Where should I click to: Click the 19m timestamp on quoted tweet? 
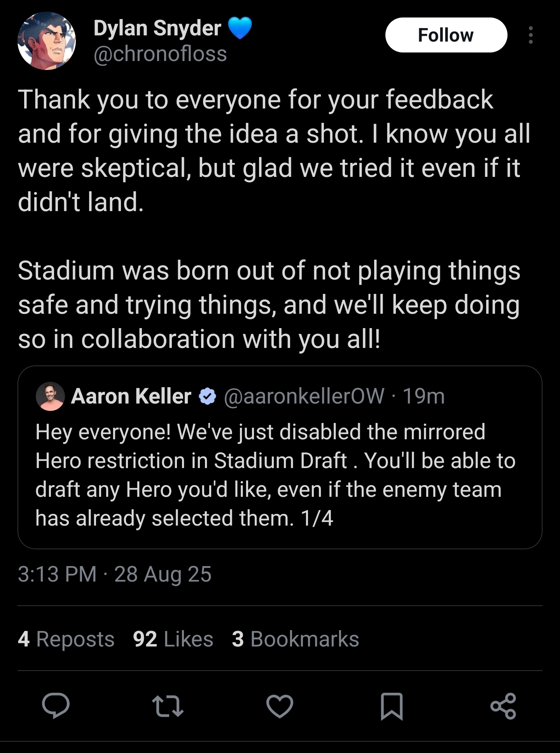(x=423, y=396)
